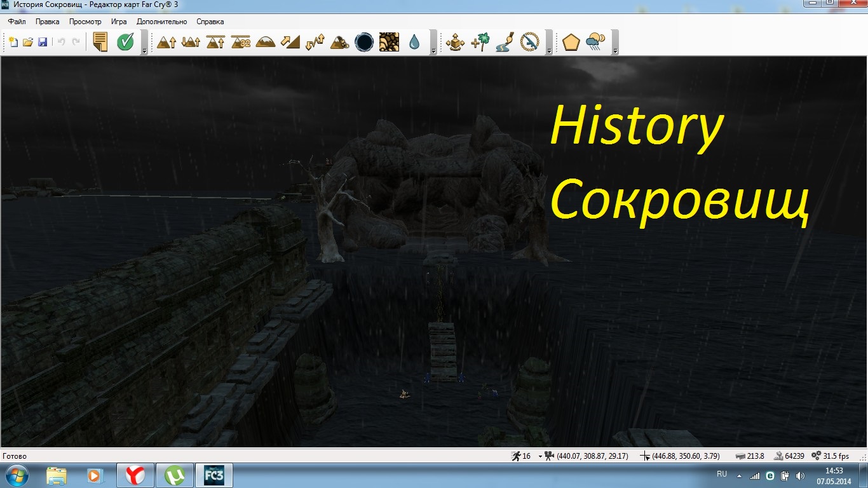Click the Undo arrow in the toolbar
The height and width of the screenshot is (488, 868).
(x=62, y=42)
